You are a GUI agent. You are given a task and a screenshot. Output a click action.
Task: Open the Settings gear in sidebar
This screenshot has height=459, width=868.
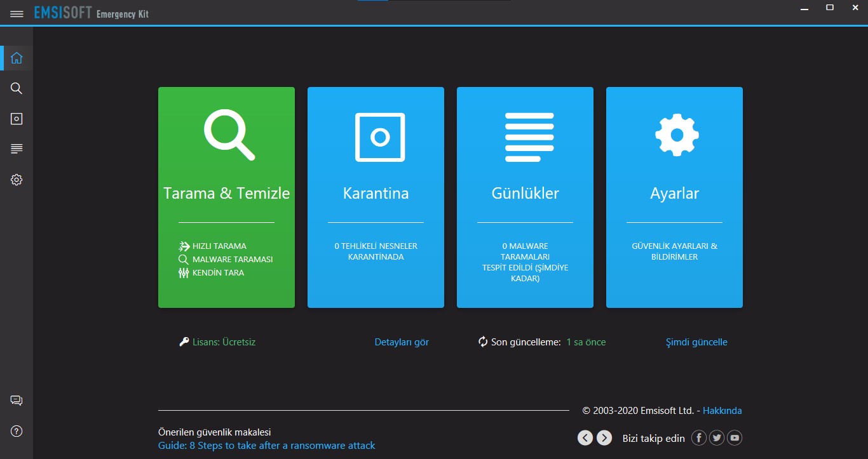click(17, 180)
